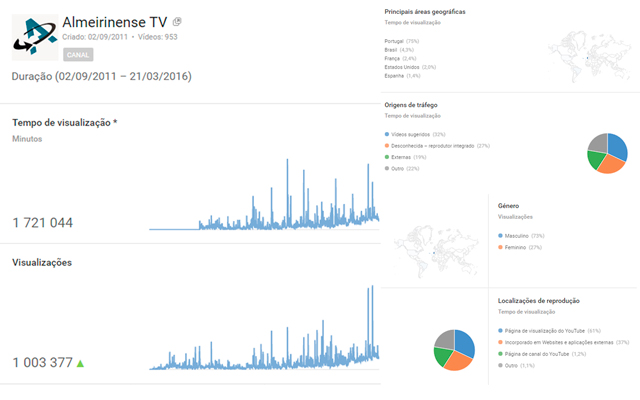Screen dimensions: 640x400
Task: Click the orange Desconhecida reprodutor integrado legend dot
Action: click(387, 146)
